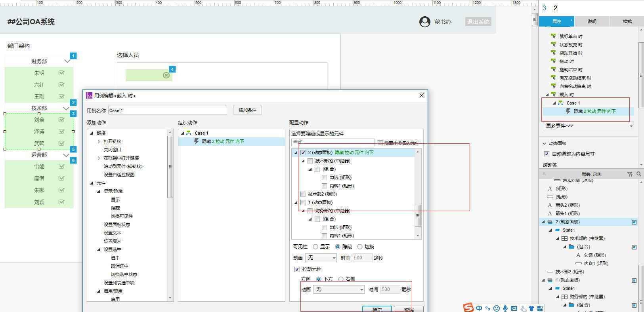Screen dimensions: 644x312
Task: Collapse the 链接 group in 添加动作 tree
Action: click(92, 133)
